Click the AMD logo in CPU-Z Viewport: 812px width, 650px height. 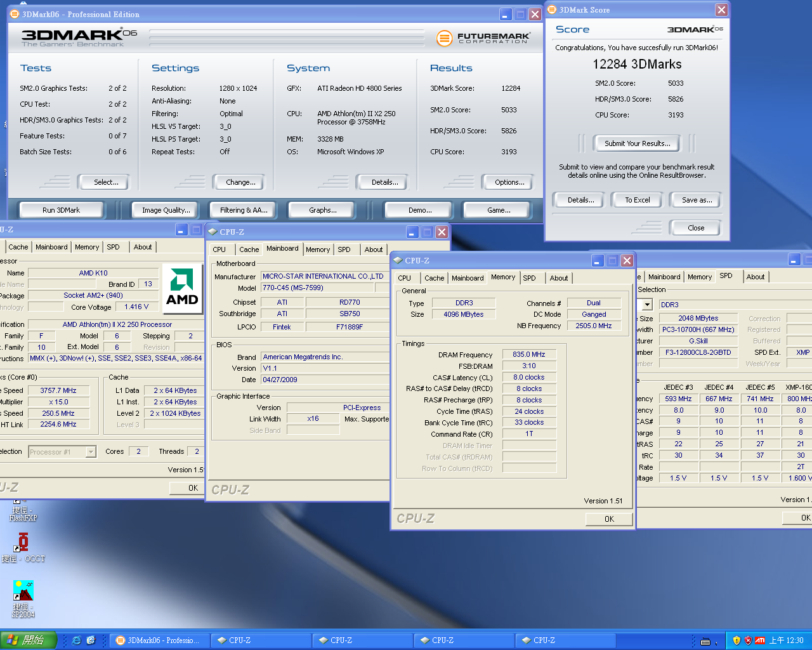[182, 288]
